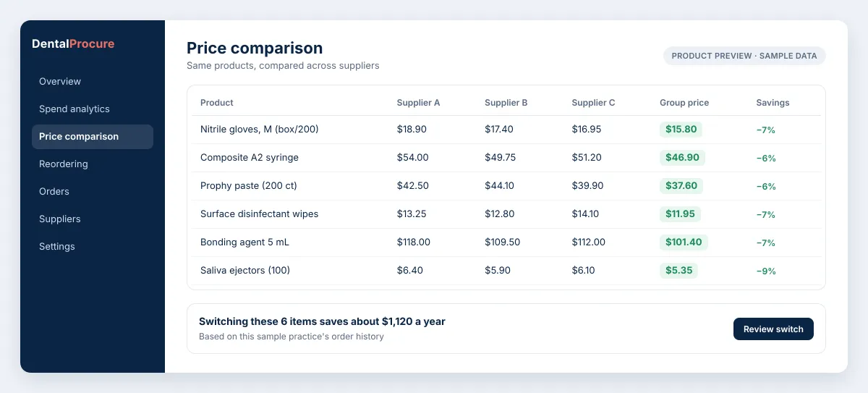Click the Supplier C column header
Screen dimensions: 868x393
click(593, 103)
